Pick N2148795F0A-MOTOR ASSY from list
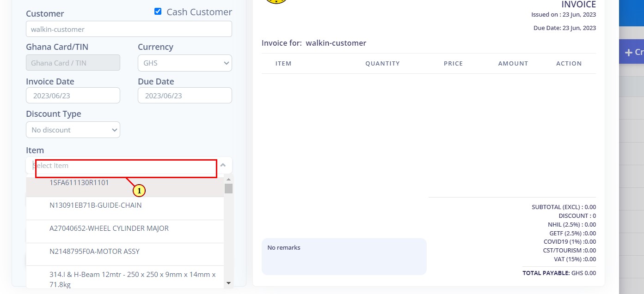 coord(125,255)
